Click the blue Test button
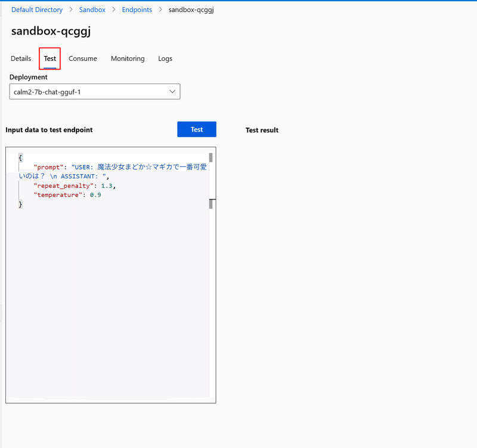The height and width of the screenshot is (448, 477). (197, 129)
